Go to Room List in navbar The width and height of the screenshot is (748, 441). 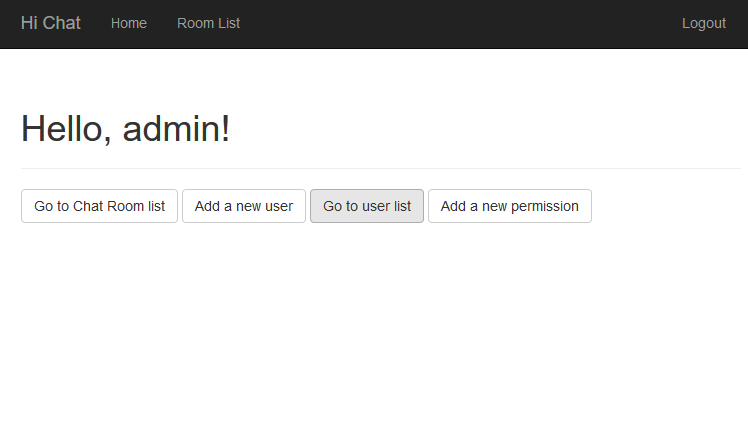click(208, 23)
